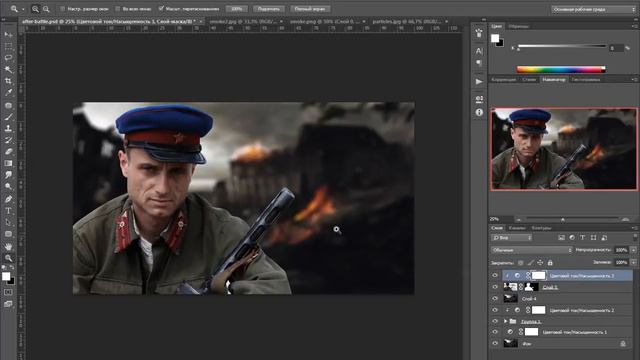This screenshot has width=640, height=360.
Task: Hide the Цветовой тон/Насыщенность 1 layer
Action: (x=495, y=332)
